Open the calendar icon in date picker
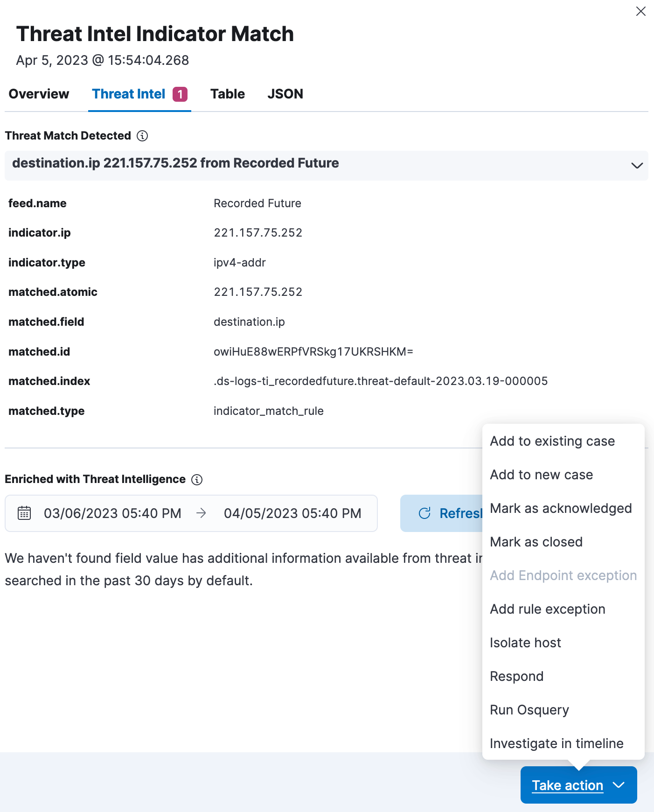 pyautogui.click(x=24, y=513)
